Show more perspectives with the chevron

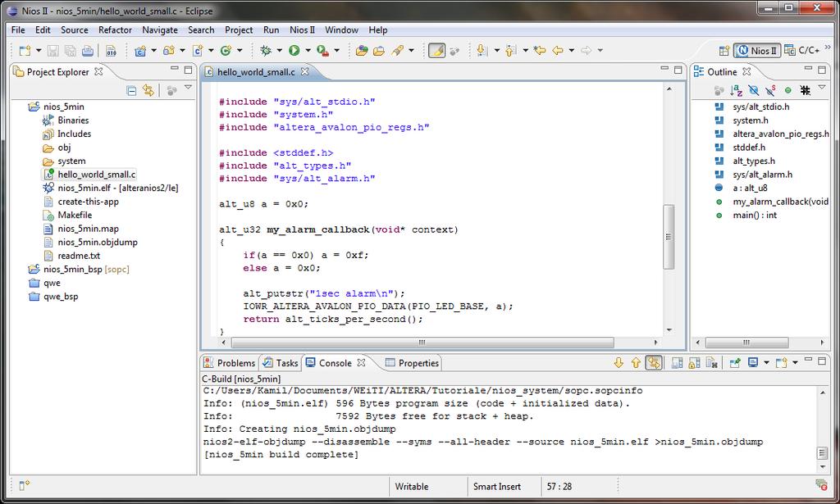pyautogui.click(x=828, y=48)
